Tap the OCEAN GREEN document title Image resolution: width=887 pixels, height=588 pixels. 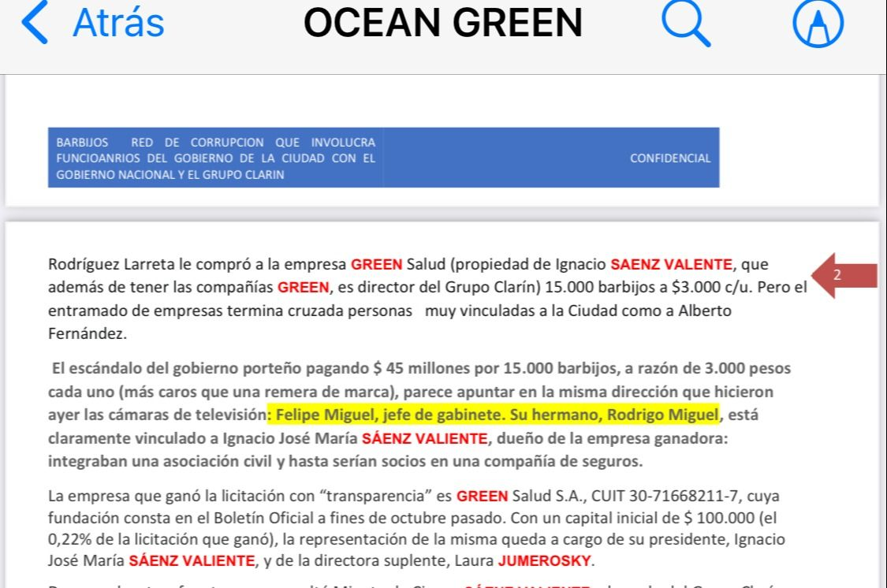tap(443, 23)
